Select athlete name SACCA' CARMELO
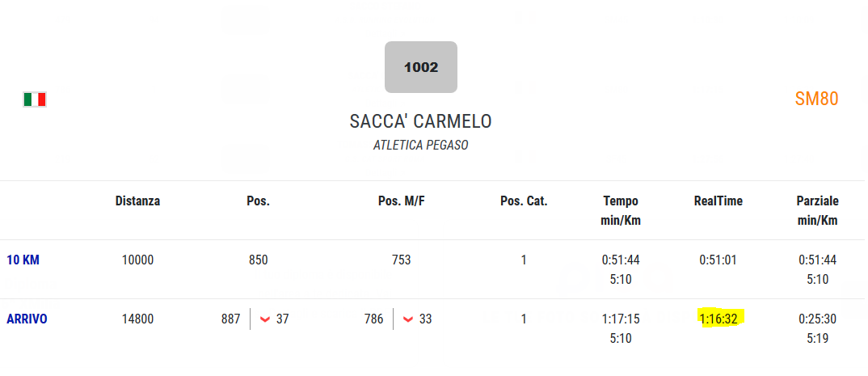Viewport: 868px width, 376px height. 421,121
